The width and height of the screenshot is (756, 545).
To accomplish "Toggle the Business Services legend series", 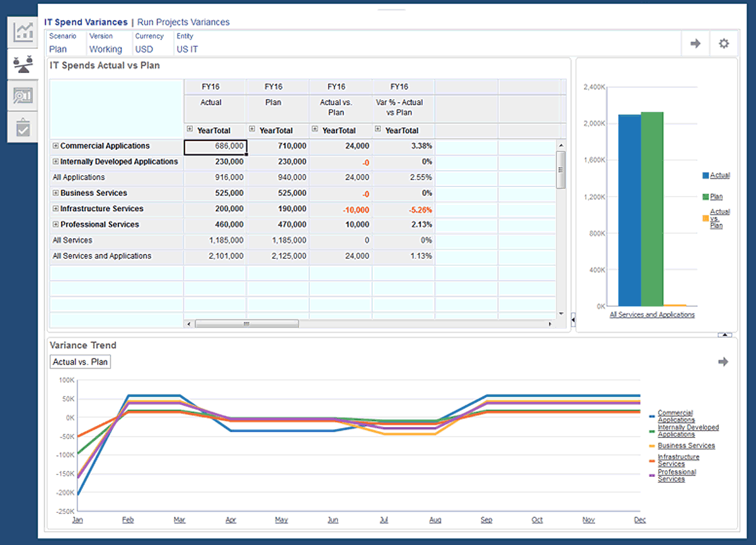I will tap(686, 445).
